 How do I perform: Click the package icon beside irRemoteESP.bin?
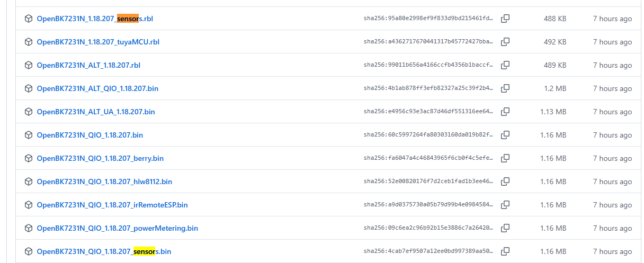[29, 205]
